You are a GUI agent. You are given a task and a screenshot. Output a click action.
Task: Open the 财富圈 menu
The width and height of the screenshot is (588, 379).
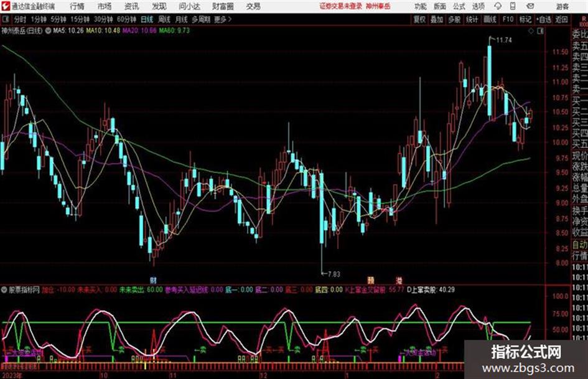pos(223,6)
